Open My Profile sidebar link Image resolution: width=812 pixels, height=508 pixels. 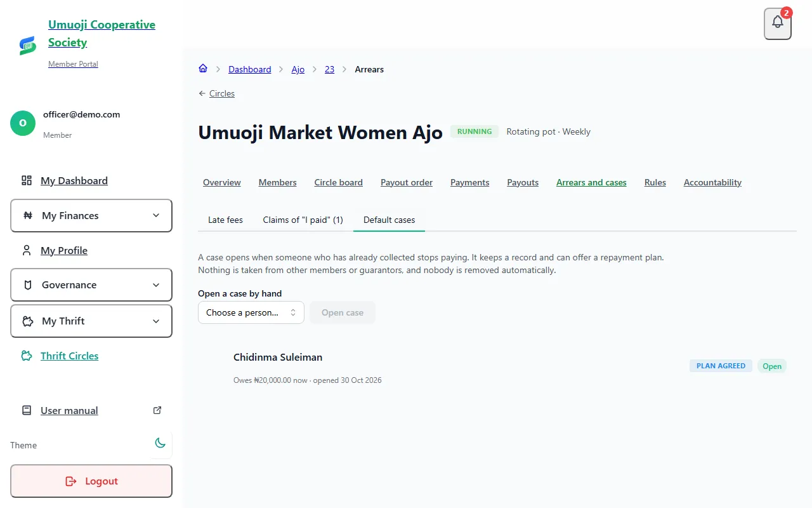click(x=64, y=250)
